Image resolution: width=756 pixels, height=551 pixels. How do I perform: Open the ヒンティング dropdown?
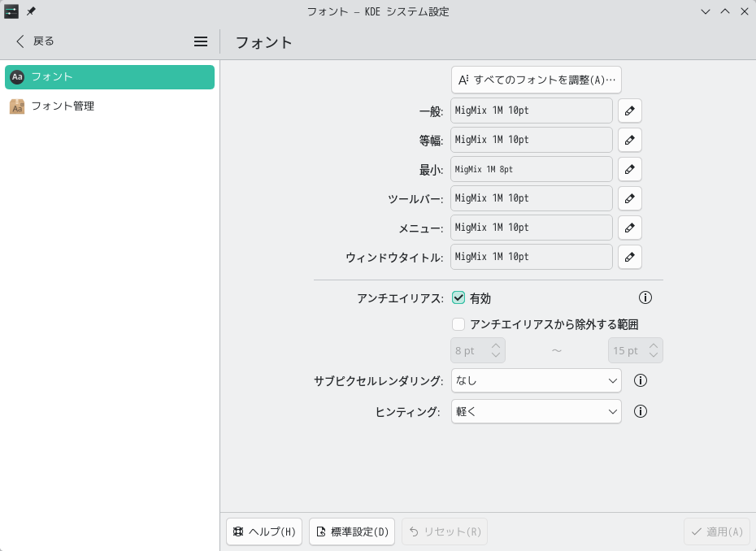click(x=537, y=412)
